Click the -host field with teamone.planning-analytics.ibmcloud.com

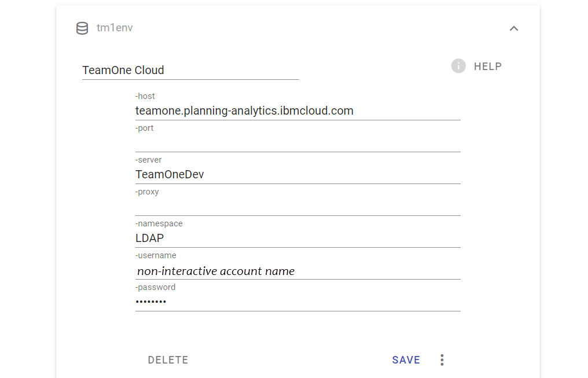[297, 111]
